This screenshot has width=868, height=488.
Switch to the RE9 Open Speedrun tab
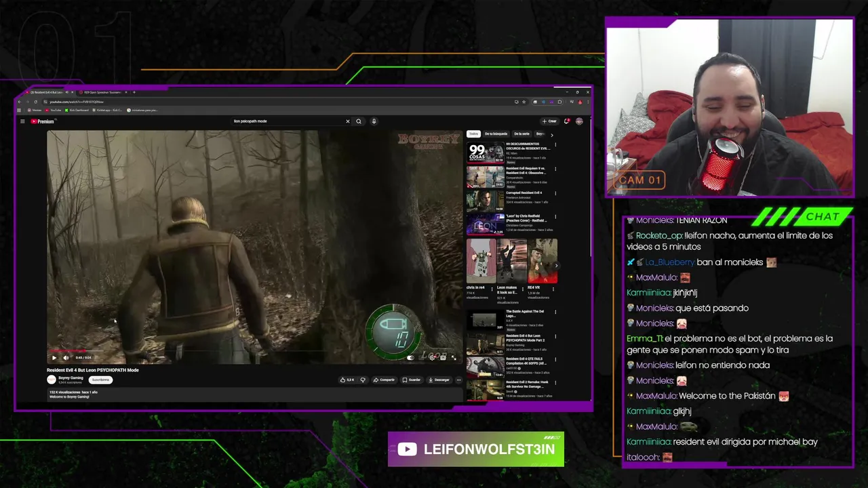point(102,92)
